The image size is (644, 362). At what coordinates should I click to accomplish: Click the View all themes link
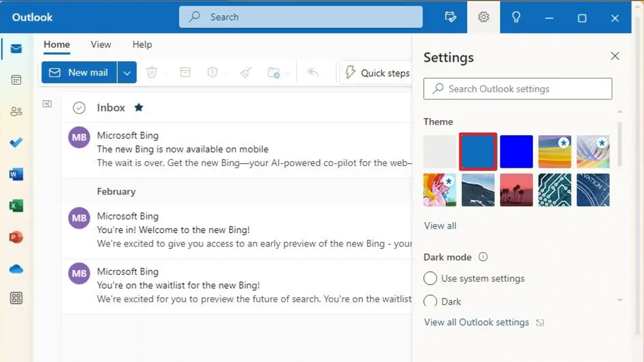pyautogui.click(x=440, y=226)
